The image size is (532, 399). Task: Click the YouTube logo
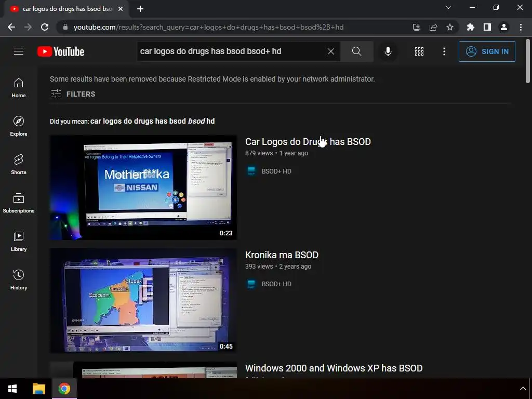pos(61,51)
